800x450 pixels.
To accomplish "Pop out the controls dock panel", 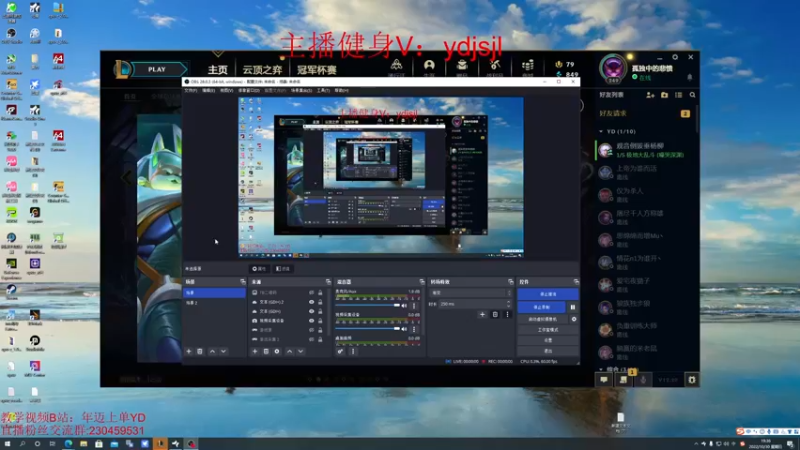I will (576, 282).
